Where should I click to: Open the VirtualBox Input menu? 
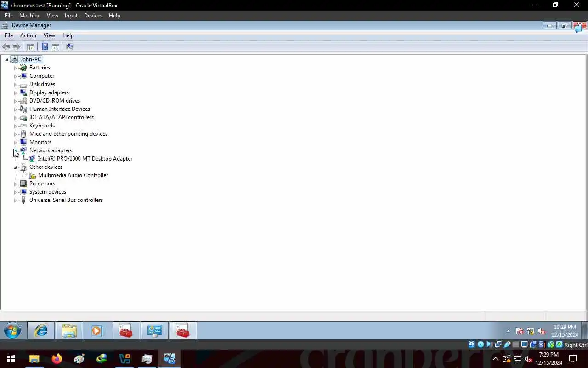point(71,15)
